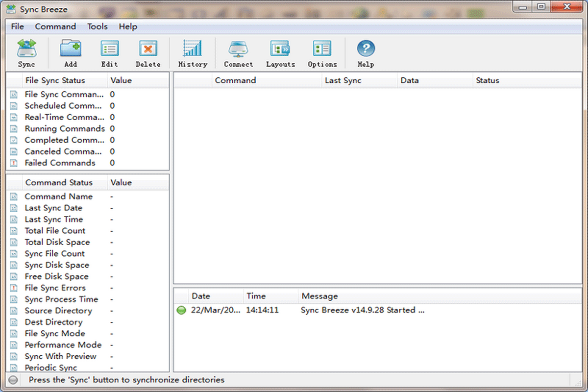Select the Periodic Sync row

pos(88,367)
